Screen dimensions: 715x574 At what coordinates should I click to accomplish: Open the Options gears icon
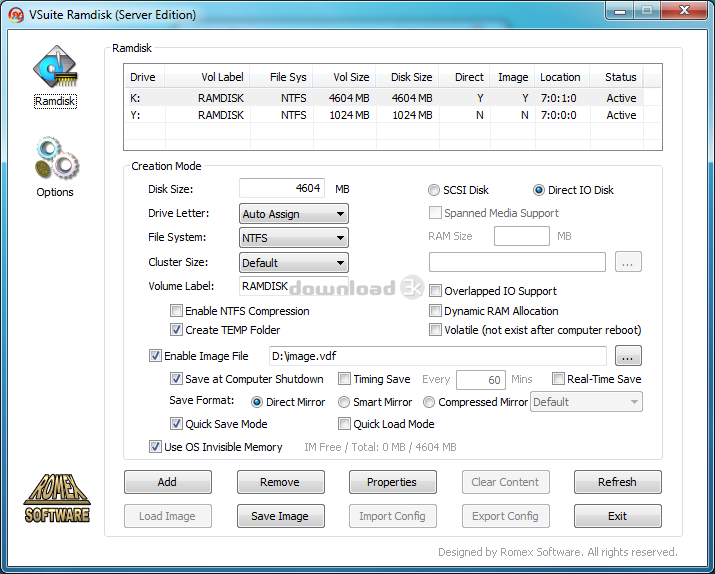[55, 160]
